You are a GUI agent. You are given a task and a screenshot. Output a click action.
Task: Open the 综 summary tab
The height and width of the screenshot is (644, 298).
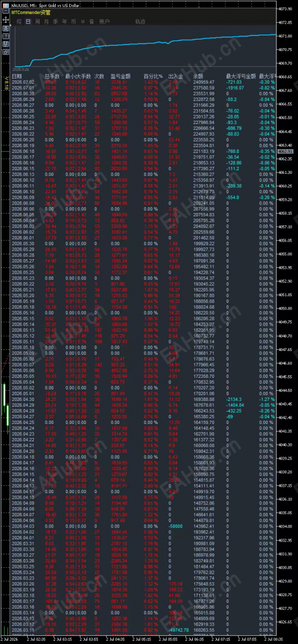tap(19, 21)
